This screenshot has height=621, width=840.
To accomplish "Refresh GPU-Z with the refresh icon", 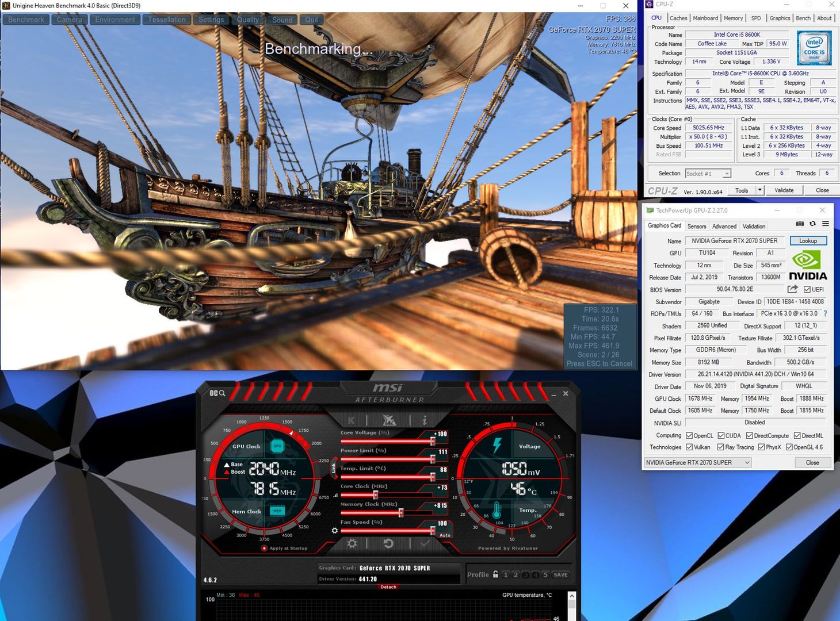I will tap(812, 224).
